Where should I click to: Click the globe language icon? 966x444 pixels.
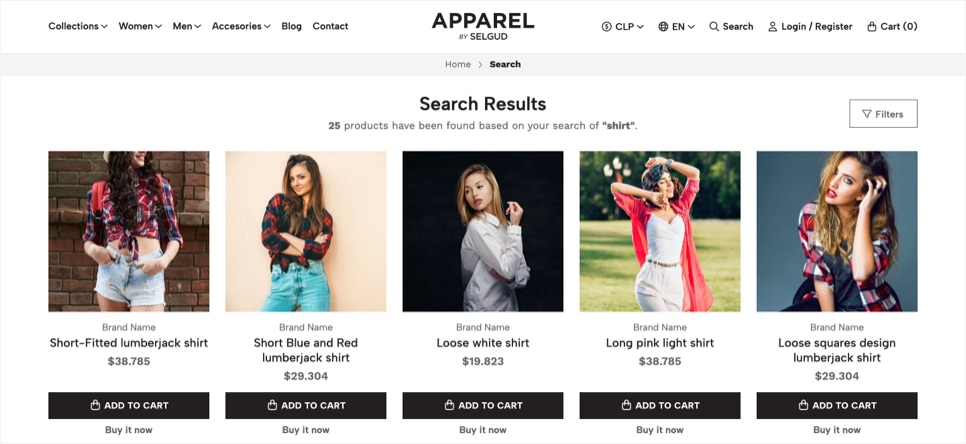click(x=663, y=26)
